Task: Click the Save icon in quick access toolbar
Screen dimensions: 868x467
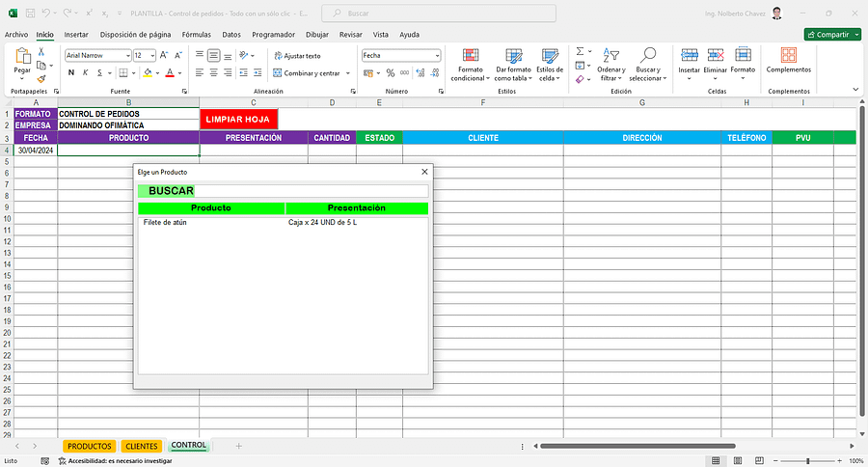Action: click(31, 13)
